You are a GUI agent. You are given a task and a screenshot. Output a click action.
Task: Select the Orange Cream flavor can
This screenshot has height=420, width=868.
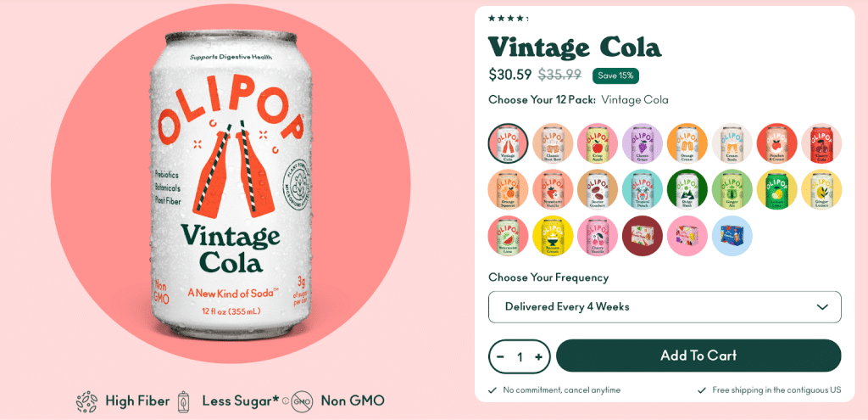point(687,143)
